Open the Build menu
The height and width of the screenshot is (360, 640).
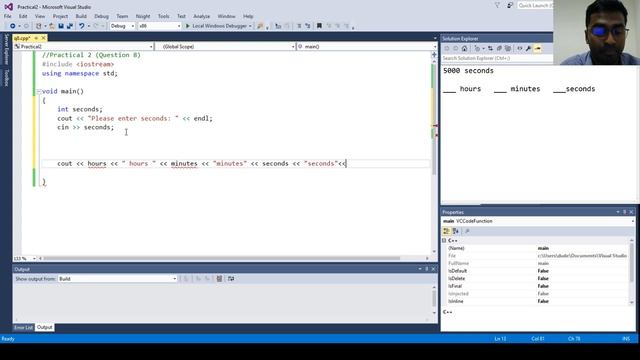[x=81, y=16]
